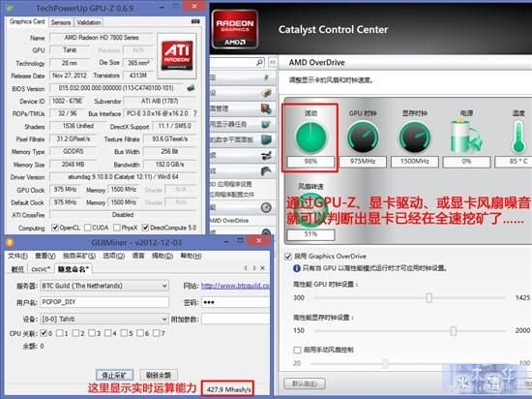Click the manual fan speed slider handle
This screenshot has height=399, width=532.
coord(385,363)
